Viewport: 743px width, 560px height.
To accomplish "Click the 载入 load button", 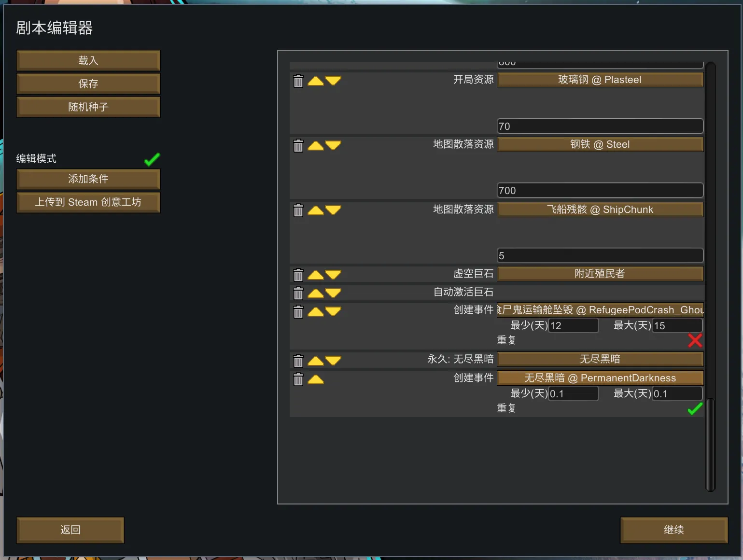I will point(88,61).
